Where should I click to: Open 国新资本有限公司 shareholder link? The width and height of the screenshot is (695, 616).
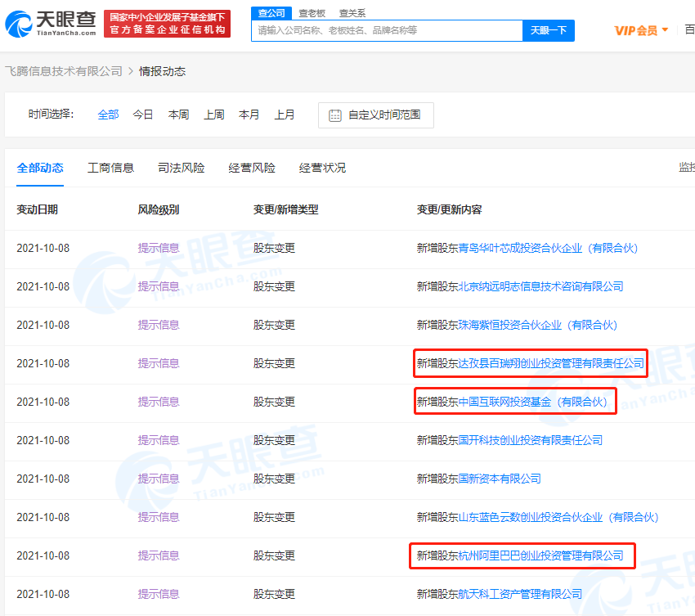tap(500, 479)
